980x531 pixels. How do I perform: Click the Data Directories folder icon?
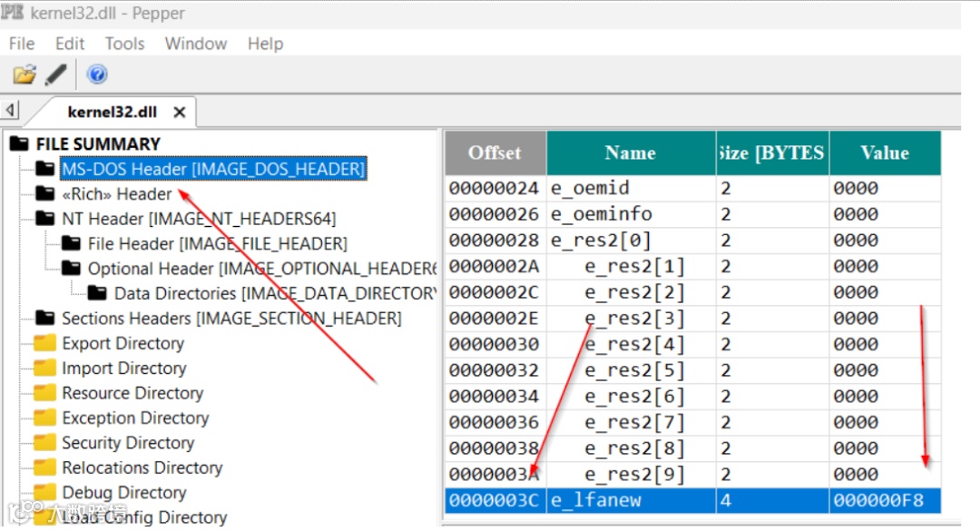(x=97, y=292)
